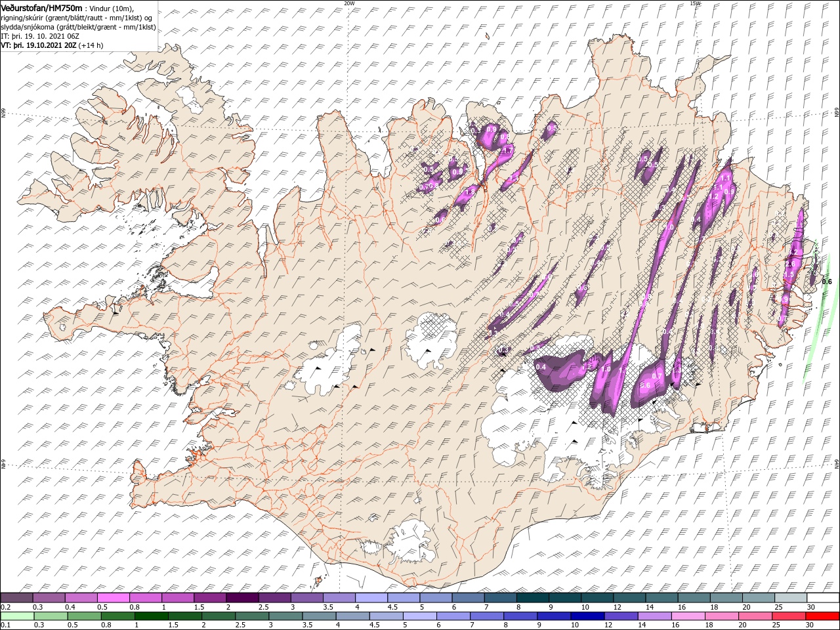Click the '20W' longitude label on top edge
Screen dimensions: 840x630
pos(348,3)
